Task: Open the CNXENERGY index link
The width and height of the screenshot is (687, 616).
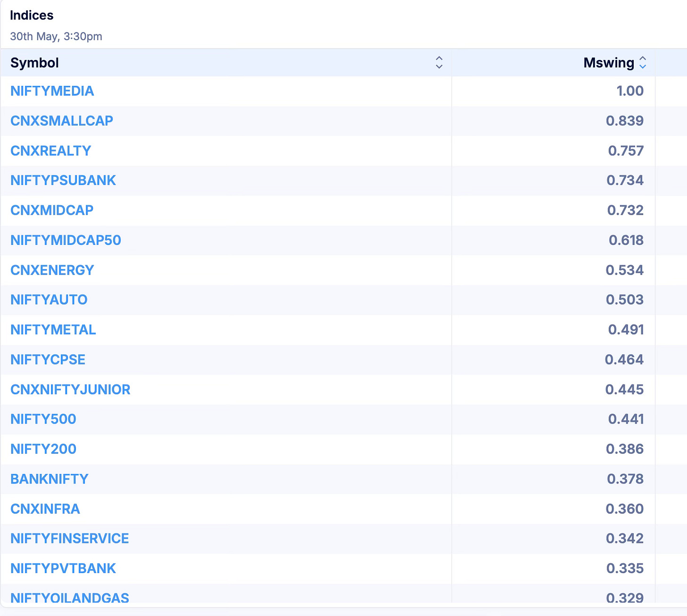Action: tap(52, 270)
